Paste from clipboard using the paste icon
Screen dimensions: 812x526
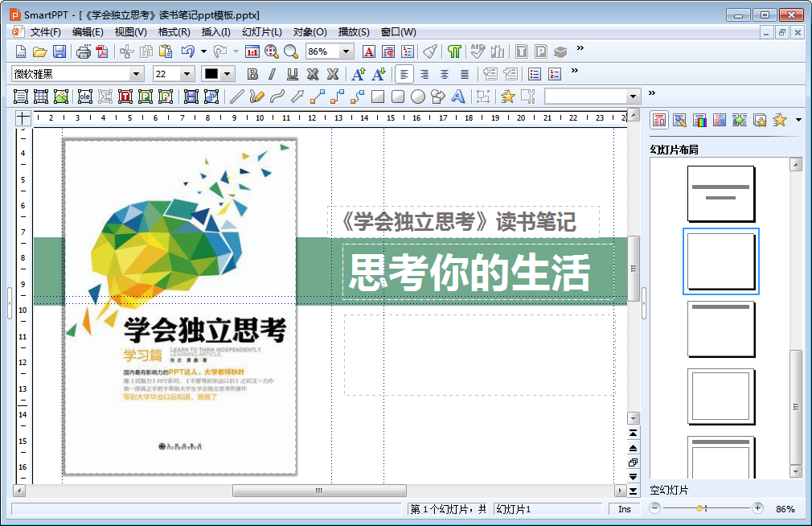click(166, 51)
